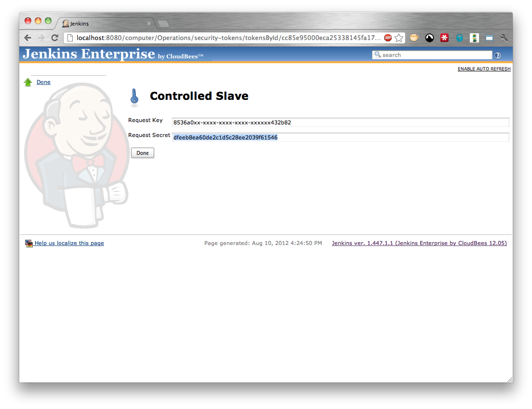The width and height of the screenshot is (532, 409).
Task: Click the window resize grip corner
Action: point(510,380)
